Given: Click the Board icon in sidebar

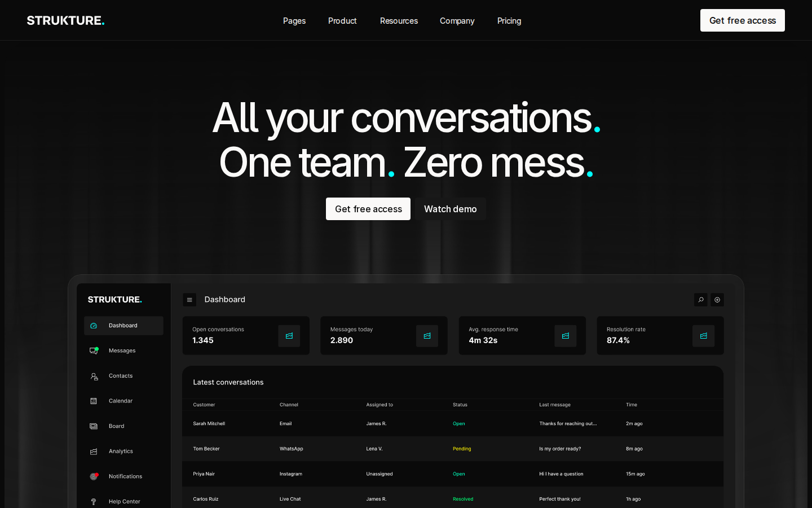Looking at the screenshot, I should coord(94,426).
